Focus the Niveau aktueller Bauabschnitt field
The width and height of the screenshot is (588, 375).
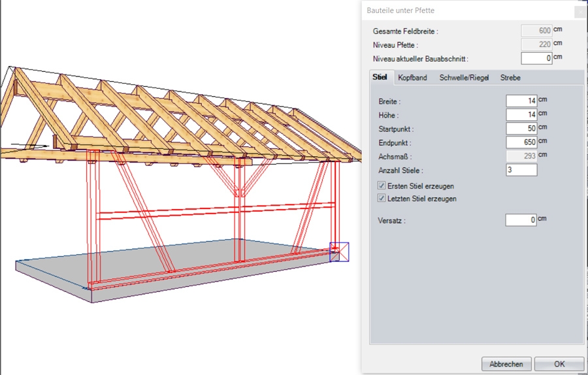pyautogui.click(x=536, y=58)
